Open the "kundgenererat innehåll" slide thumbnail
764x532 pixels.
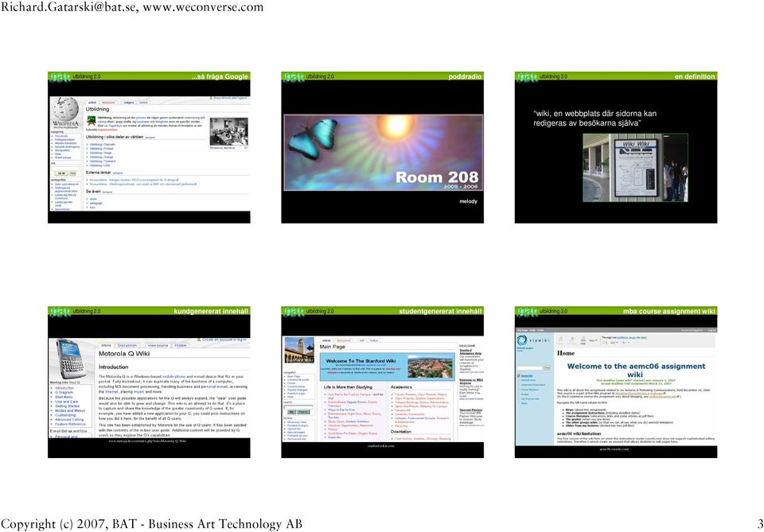149,382
